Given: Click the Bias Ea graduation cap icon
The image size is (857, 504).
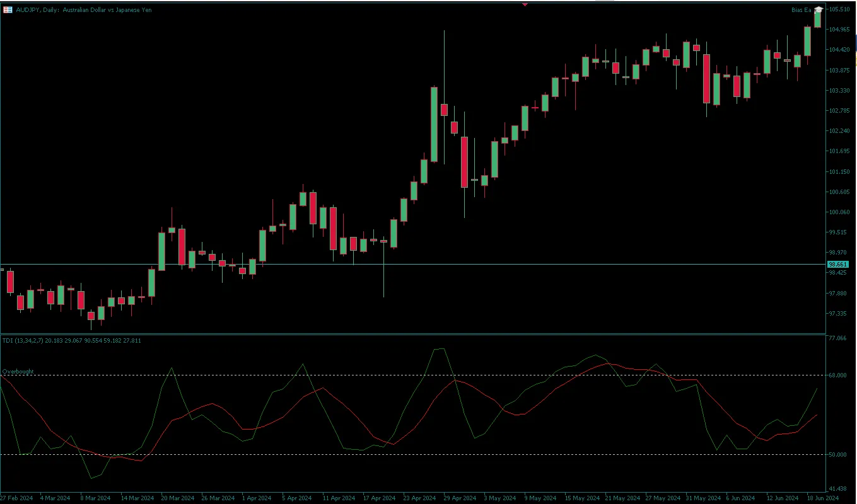Looking at the screenshot, I should point(819,10).
